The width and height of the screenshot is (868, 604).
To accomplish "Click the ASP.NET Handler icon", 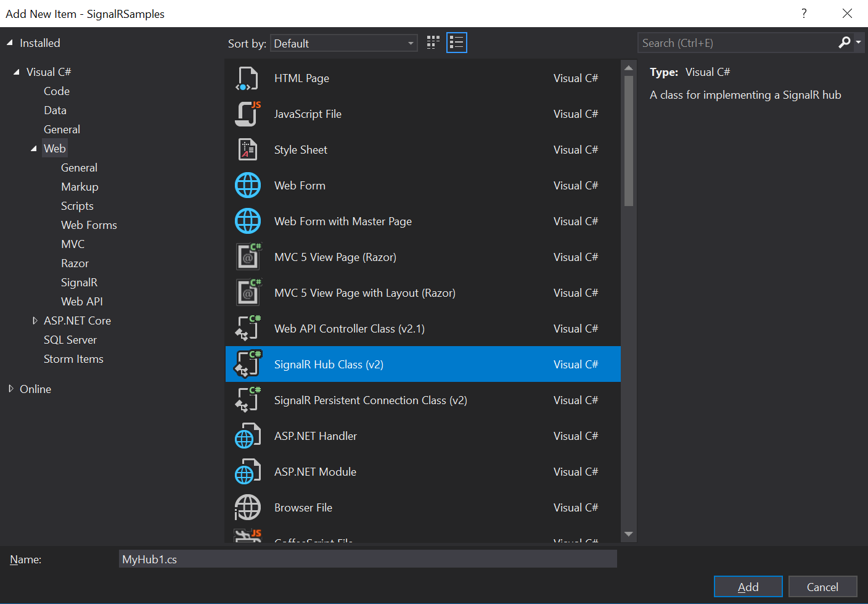I will 248,436.
